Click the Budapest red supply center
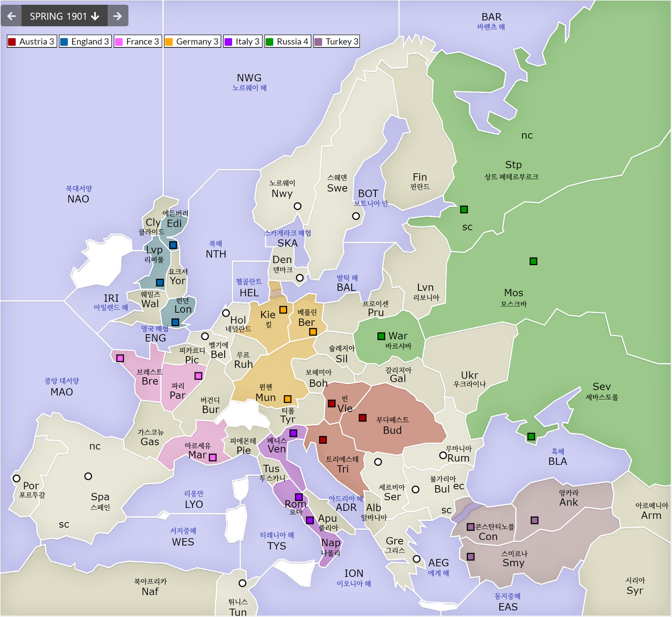 click(362, 418)
